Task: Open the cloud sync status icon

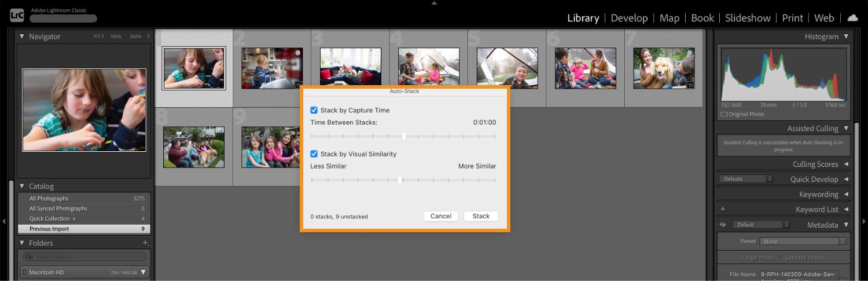Action: click(x=852, y=18)
